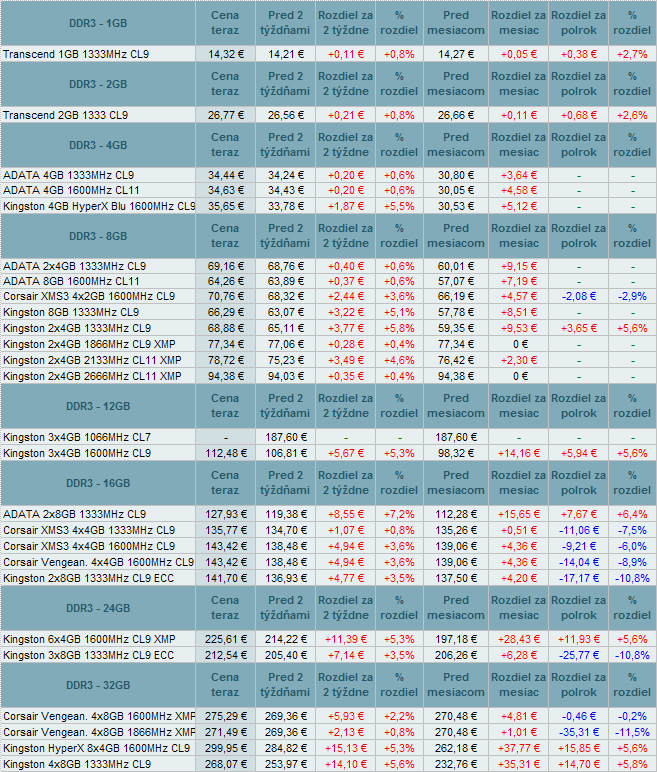Image resolution: width=657 pixels, height=772 pixels.
Task: Select the Kingston 4GB HyperX Blu 1600MHz CL9 row
Action: point(328,206)
